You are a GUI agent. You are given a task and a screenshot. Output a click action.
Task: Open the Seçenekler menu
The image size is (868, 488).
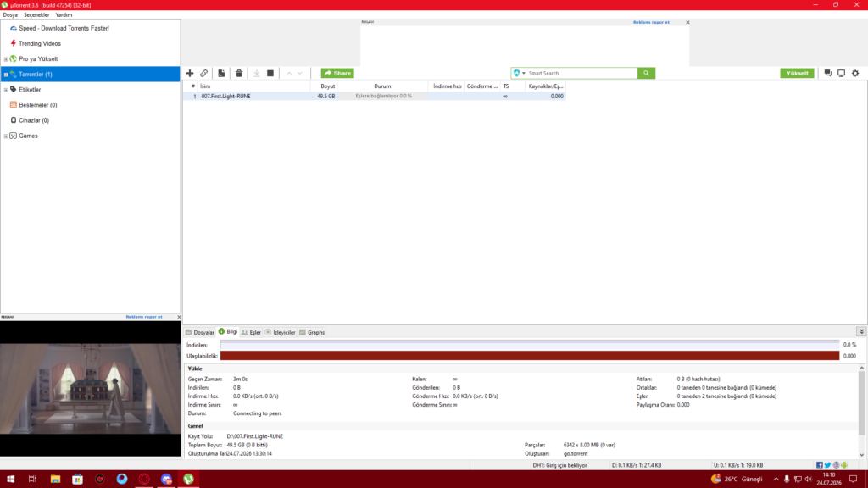pos(36,15)
